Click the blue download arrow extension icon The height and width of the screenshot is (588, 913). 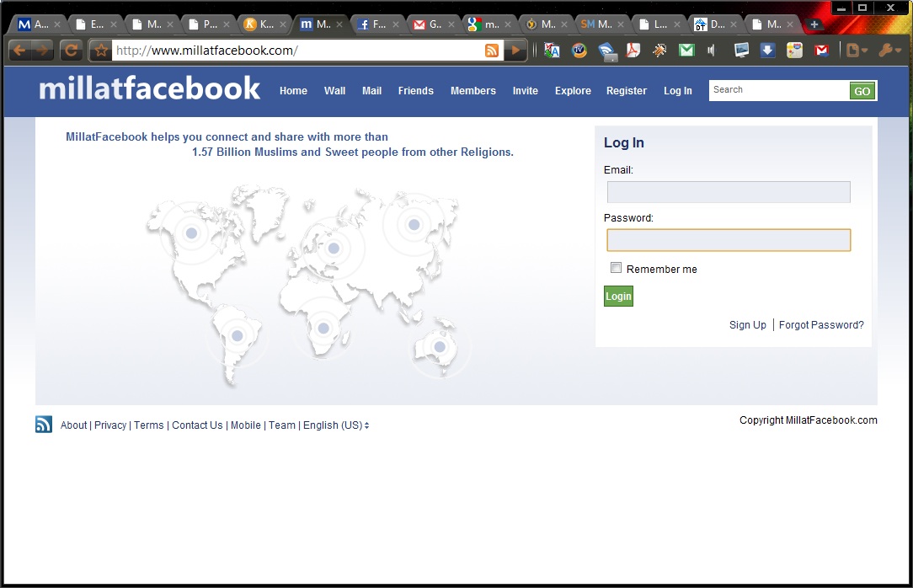click(x=767, y=51)
